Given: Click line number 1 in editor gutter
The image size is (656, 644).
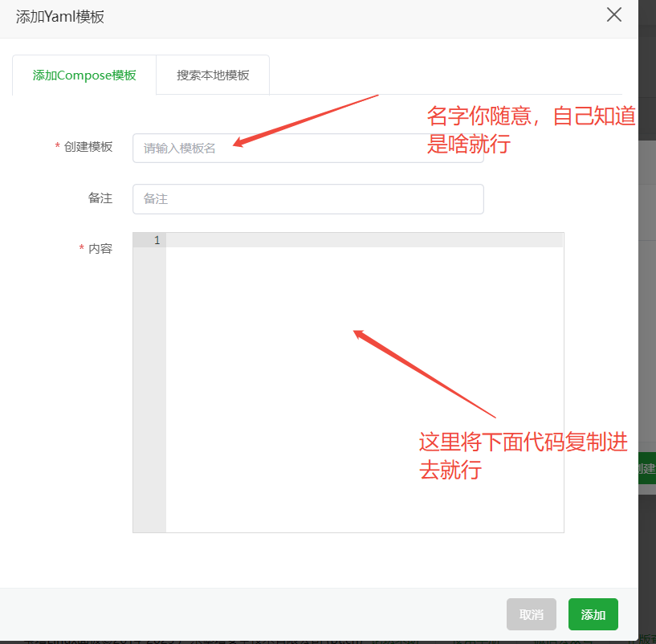Looking at the screenshot, I should point(157,240).
